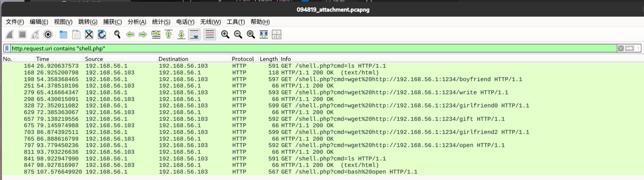Viewport: 644px width, 180px height.
Task: Go to specified packet icon
Action: coord(156,35)
